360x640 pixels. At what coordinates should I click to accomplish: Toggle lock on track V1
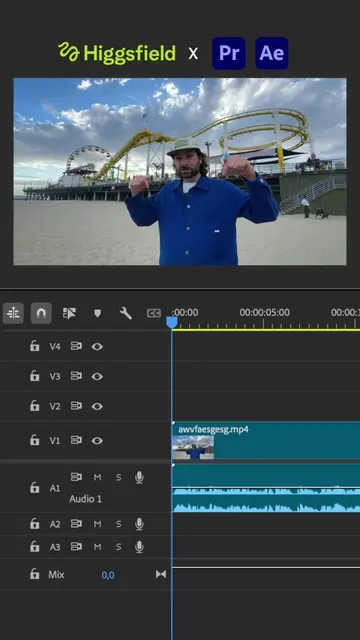pos(35,440)
